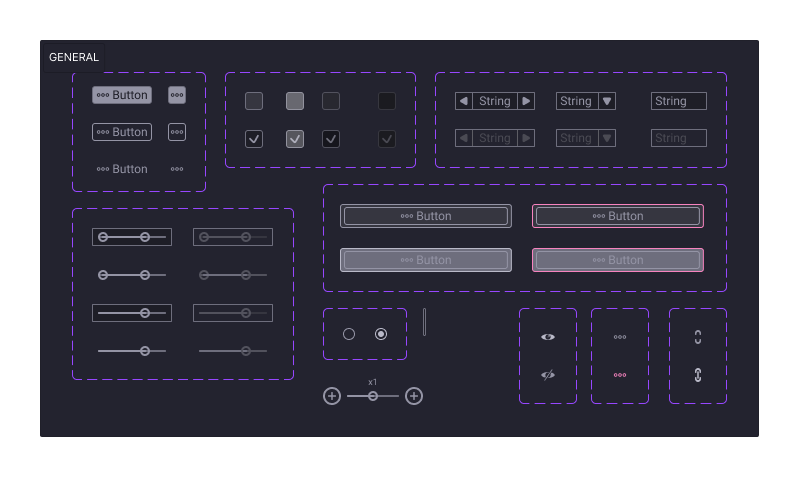The height and width of the screenshot is (477, 799).
Task: Untick the checked dimmed disabled checkbox
Action: (387, 139)
